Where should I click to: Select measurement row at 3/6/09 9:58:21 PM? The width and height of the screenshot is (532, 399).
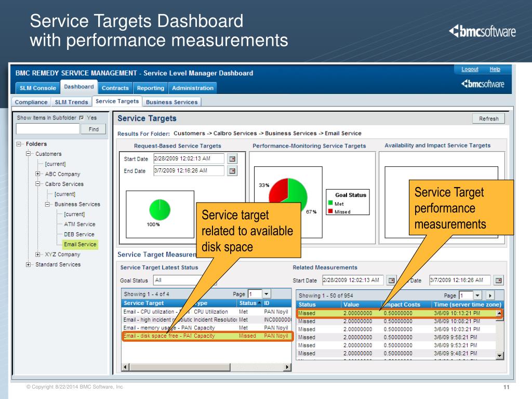(x=397, y=337)
